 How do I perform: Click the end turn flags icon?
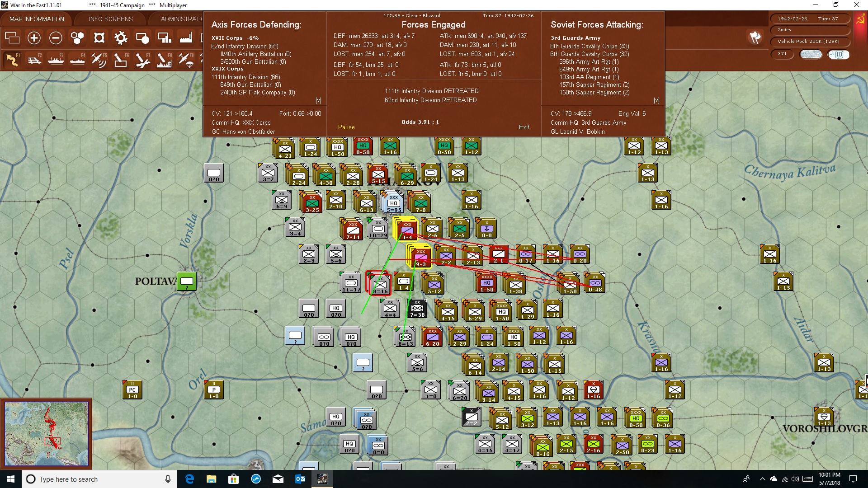[x=755, y=38]
